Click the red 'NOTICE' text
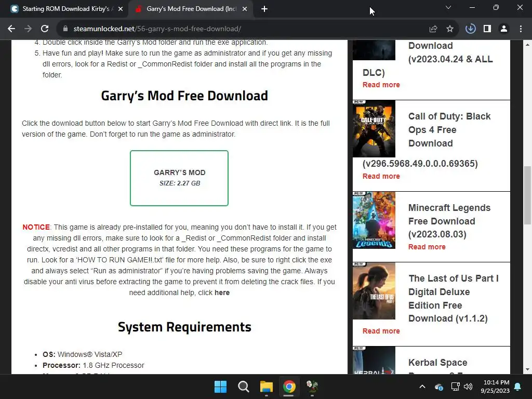The height and width of the screenshot is (399, 532). point(36,227)
